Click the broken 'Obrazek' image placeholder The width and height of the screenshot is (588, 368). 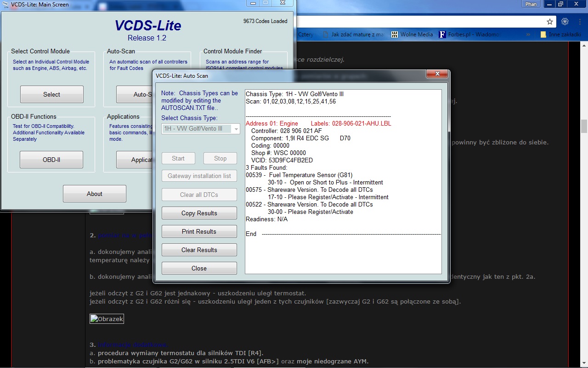click(x=107, y=319)
